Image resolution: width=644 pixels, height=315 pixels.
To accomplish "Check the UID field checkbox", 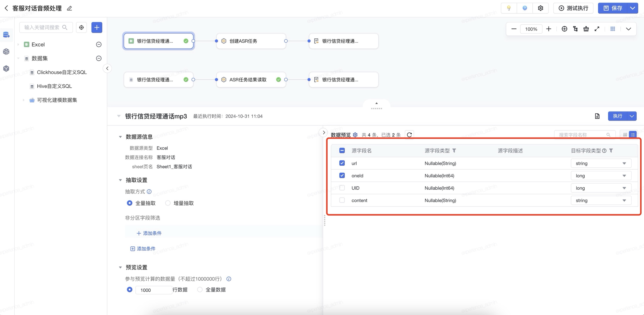I will coord(342,188).
